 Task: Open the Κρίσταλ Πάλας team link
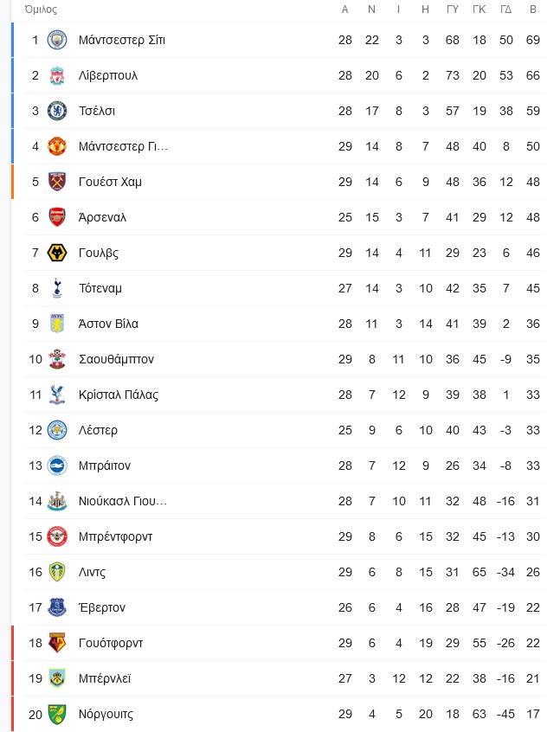(119, 395)
